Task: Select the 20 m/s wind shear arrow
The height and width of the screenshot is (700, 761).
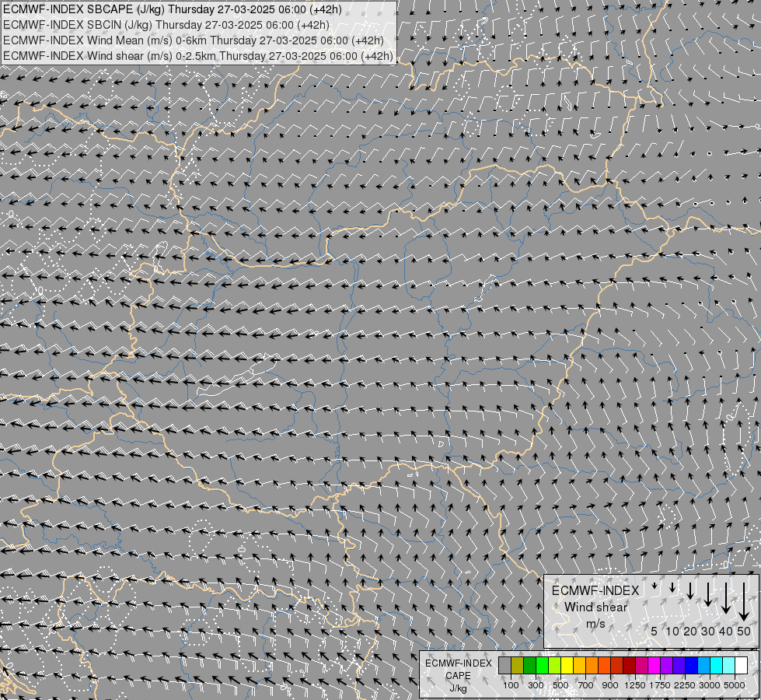Action: pyautogui.click(x=690, y=590)
